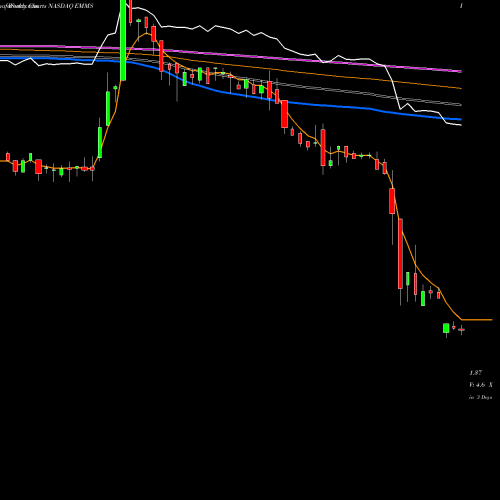Click the NASDAQ EMMS chart title

(x=71, y=6)
